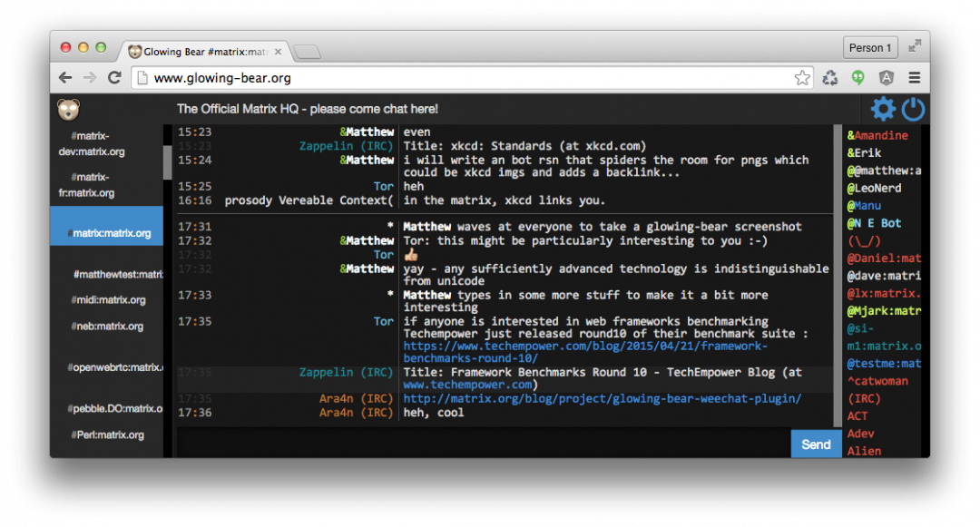Go back with the browser arrow
Viewport: 980px width, 527px height.
tap(65, 78)
